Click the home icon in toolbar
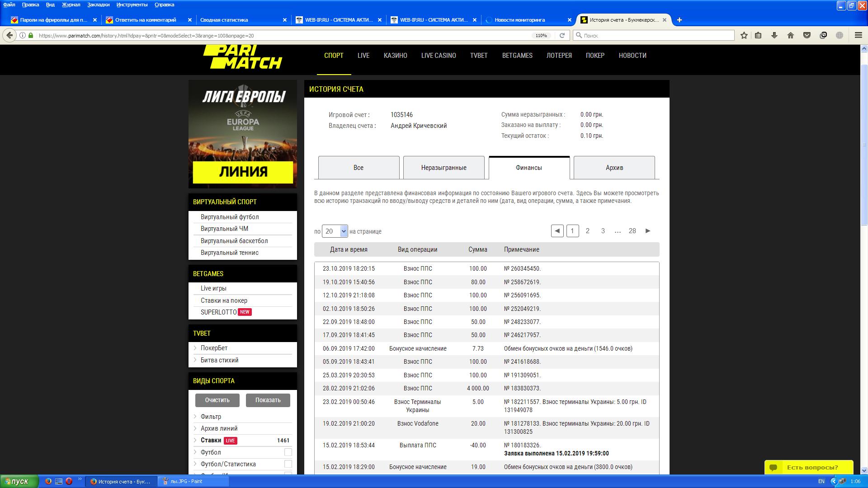The height and width of the screenshot is (488, 868). 791,35
